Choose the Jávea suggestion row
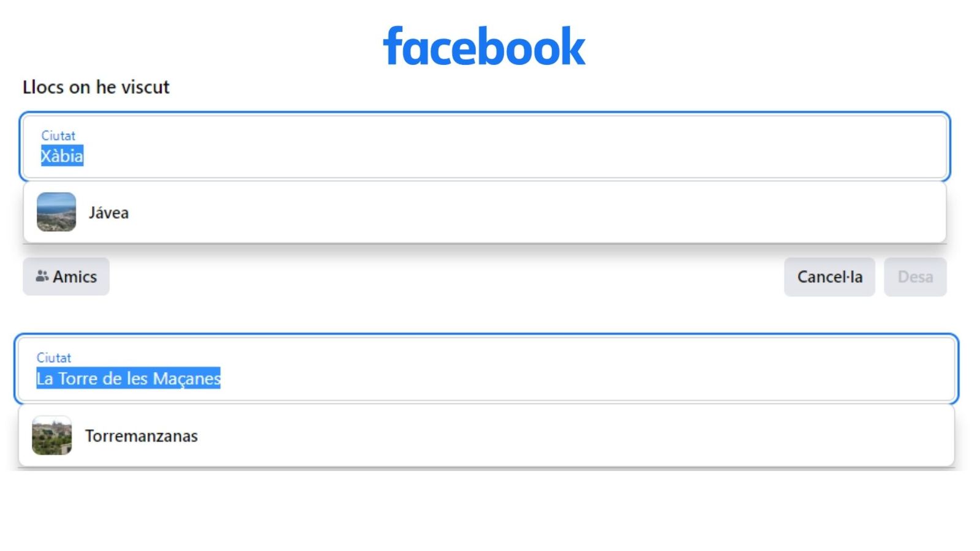The width and height of the screenshot is (980, 551). point(484,212)
